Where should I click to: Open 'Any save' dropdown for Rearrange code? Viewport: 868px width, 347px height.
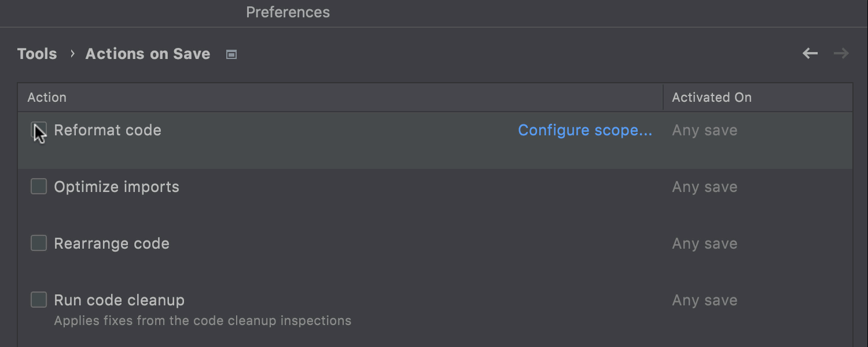coord(704,243)
